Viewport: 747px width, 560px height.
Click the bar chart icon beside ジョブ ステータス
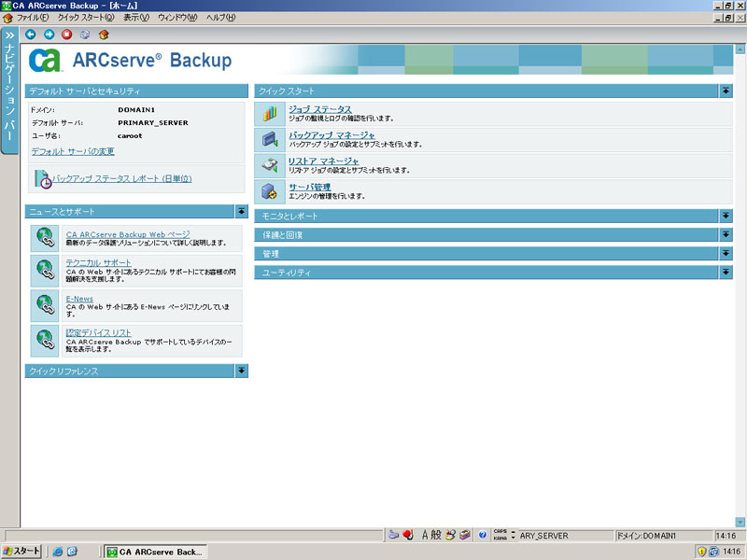(270, 113)
